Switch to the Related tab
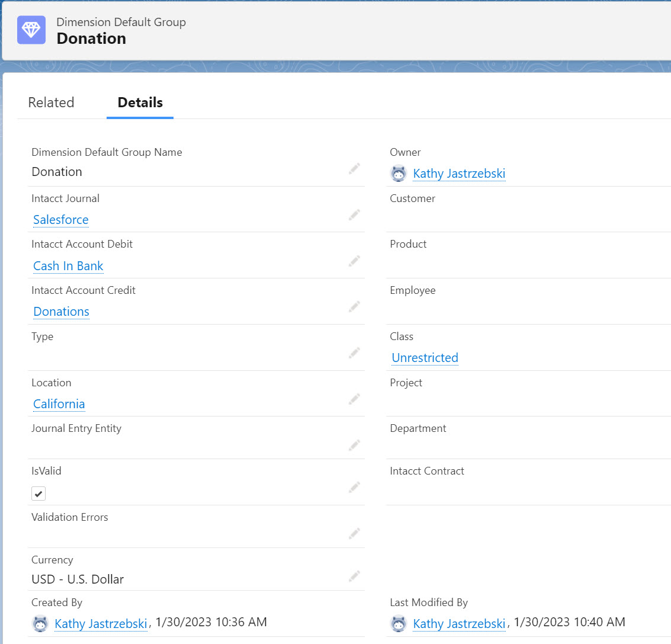This screenshot has height=644, width=671. (x=51, y=102)
